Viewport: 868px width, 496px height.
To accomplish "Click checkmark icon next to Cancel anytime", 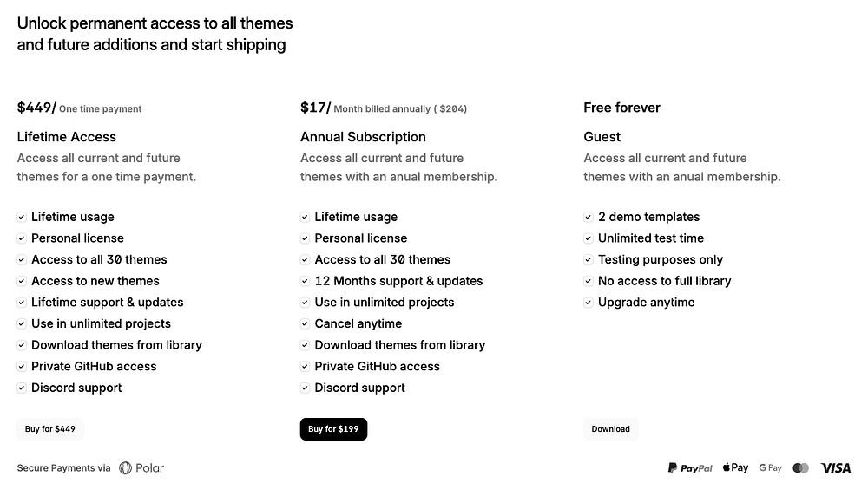I will coord(305,324).
